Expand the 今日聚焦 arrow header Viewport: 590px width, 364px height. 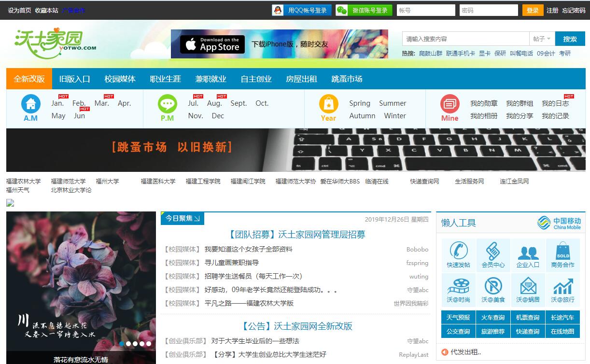coord(183,219)
